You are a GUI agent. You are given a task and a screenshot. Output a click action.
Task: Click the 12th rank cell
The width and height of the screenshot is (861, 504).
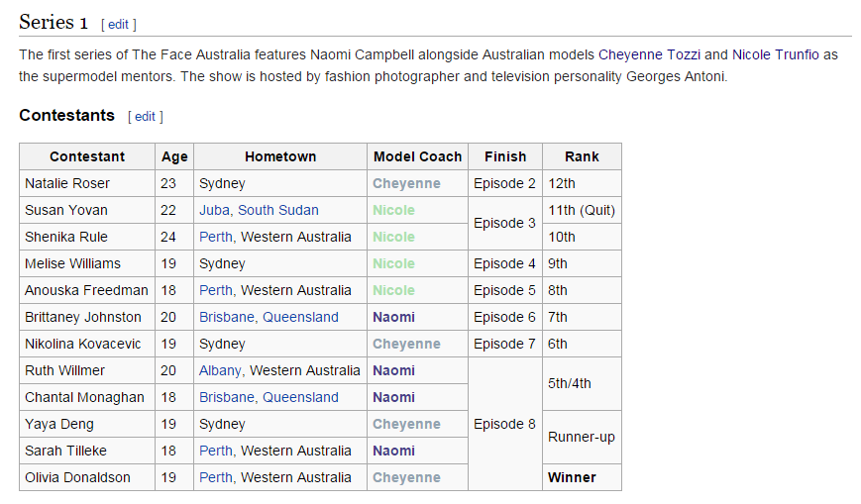(582, 183)
